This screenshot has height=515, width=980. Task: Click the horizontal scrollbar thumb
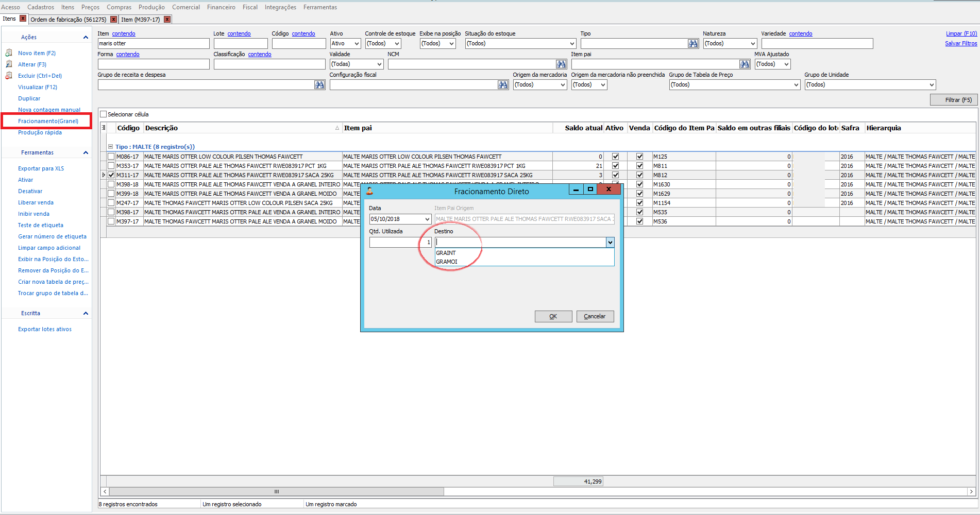(x=277, y=492)
